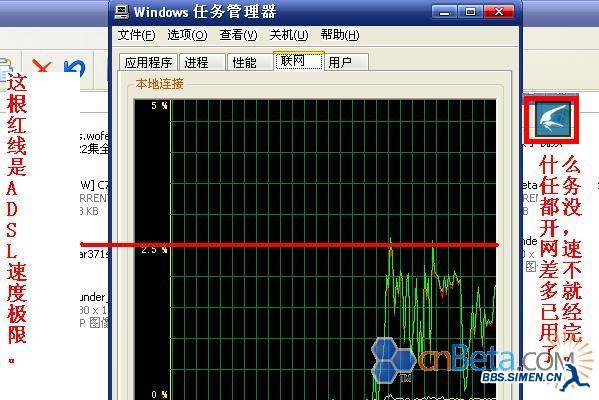Click the Task Manager title bar icon
Image resolution: width=599 pixels, height=400 pixels.
coord(122,12)
